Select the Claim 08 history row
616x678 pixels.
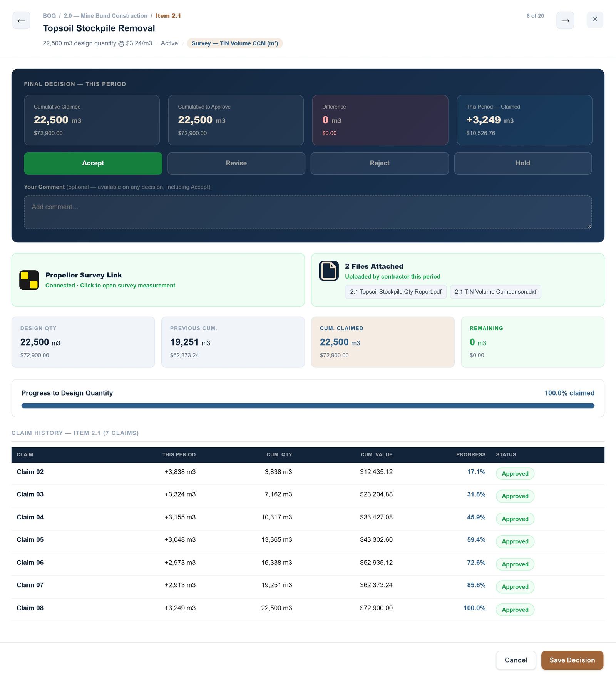tap(308, 610)
